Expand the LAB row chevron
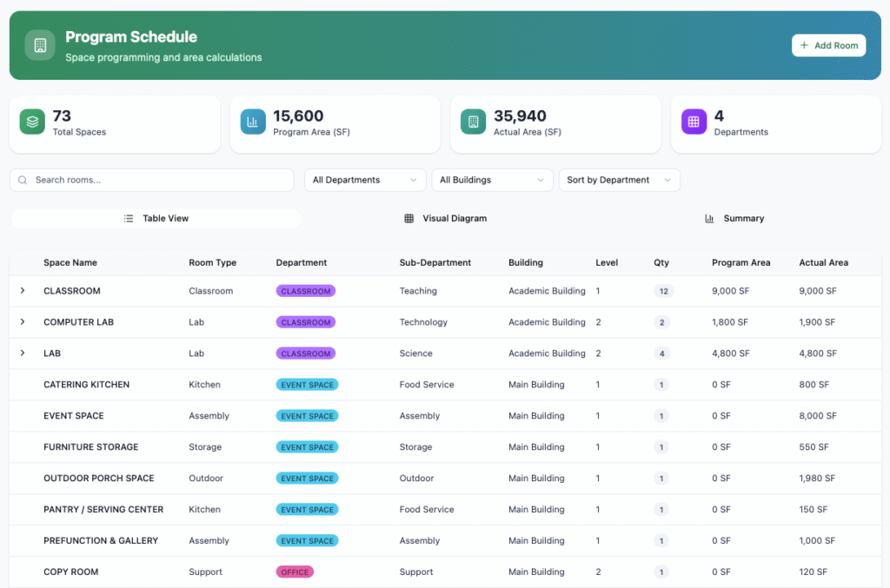Image resolution: width=890 pixels, height=588 pixels. (x=23, y=353)
